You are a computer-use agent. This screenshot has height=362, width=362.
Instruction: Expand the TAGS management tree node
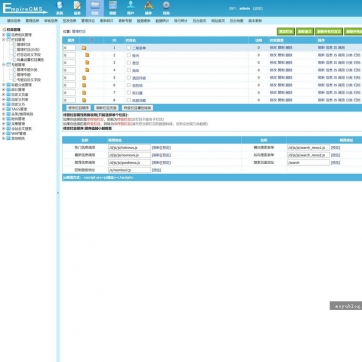4,109
